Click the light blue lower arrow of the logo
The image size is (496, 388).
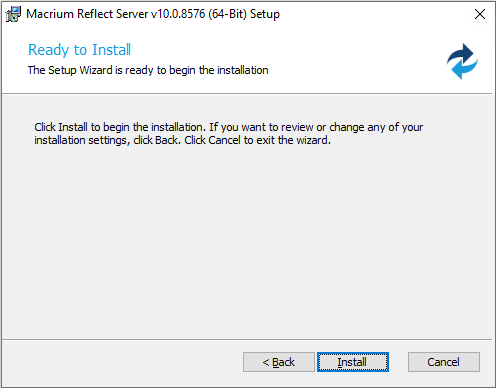coord(464,69)
